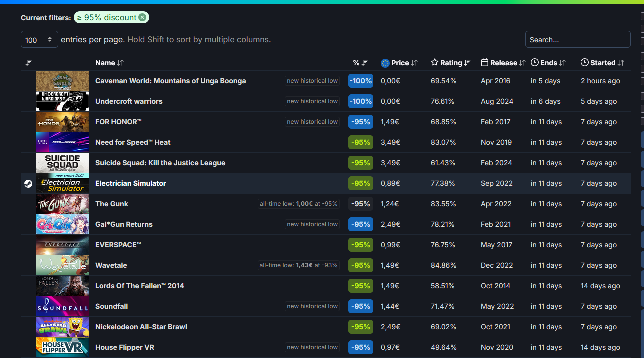644x358 pixels.
Task: Sort table by Name column
Action: coord(109,63)
